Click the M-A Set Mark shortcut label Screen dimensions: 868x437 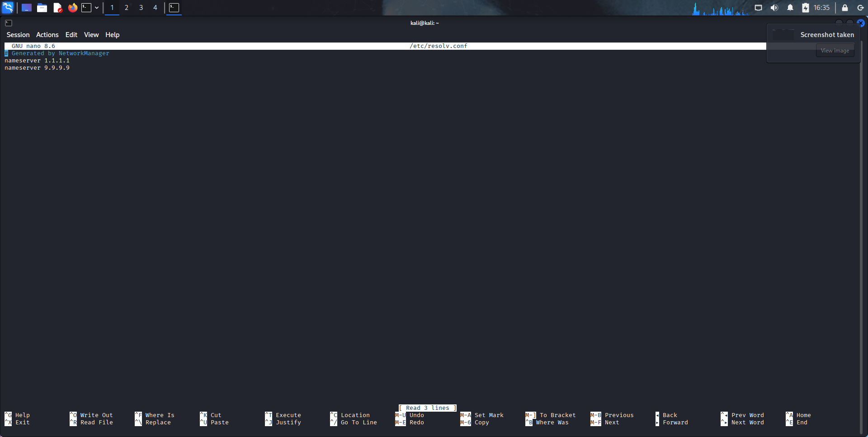[x=482, y=415]
